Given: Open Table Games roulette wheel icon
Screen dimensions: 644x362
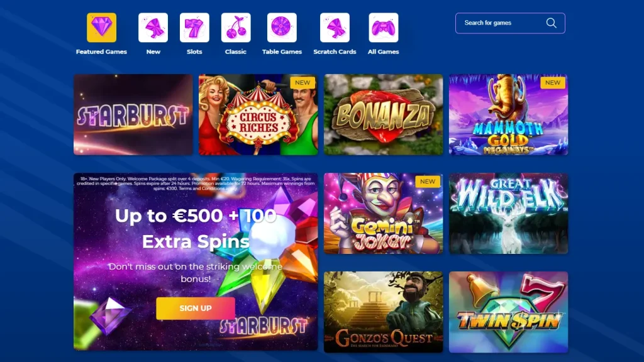Looking at the screenshot, I should (x=282, y=28).
